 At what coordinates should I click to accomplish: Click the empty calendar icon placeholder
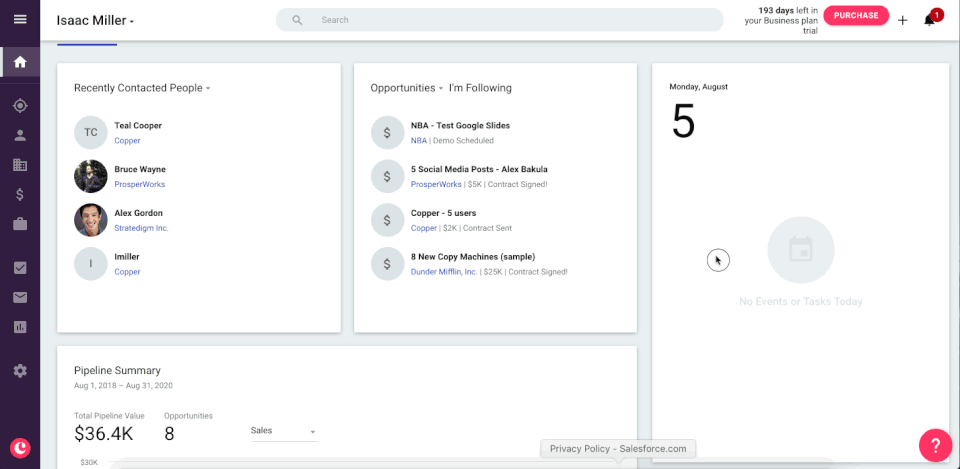tap(801, 250)
